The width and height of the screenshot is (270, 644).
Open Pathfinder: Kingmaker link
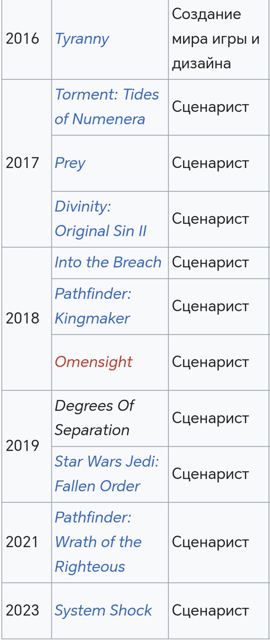tap(93, 306)
